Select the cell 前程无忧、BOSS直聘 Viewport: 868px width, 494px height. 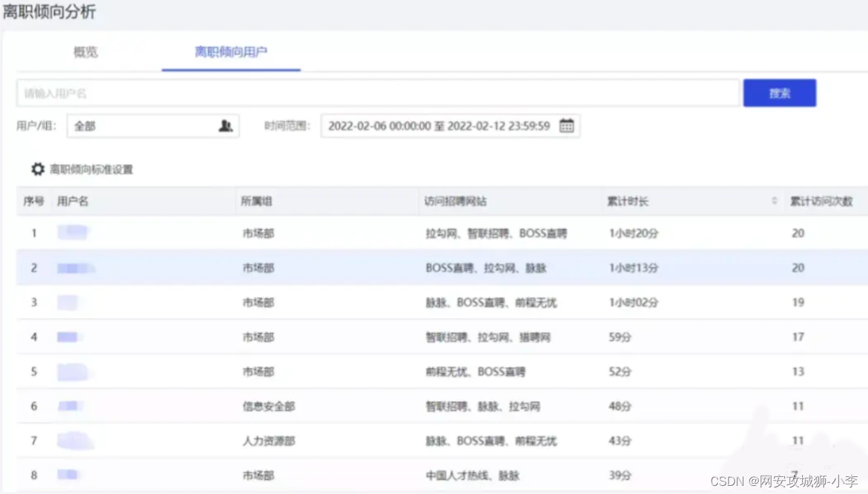(476, 372)
